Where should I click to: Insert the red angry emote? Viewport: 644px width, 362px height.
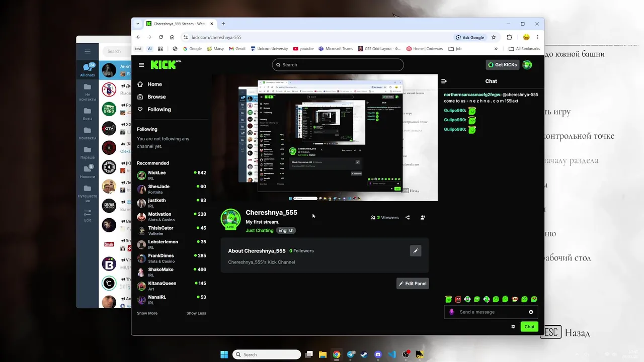[458, 299]
